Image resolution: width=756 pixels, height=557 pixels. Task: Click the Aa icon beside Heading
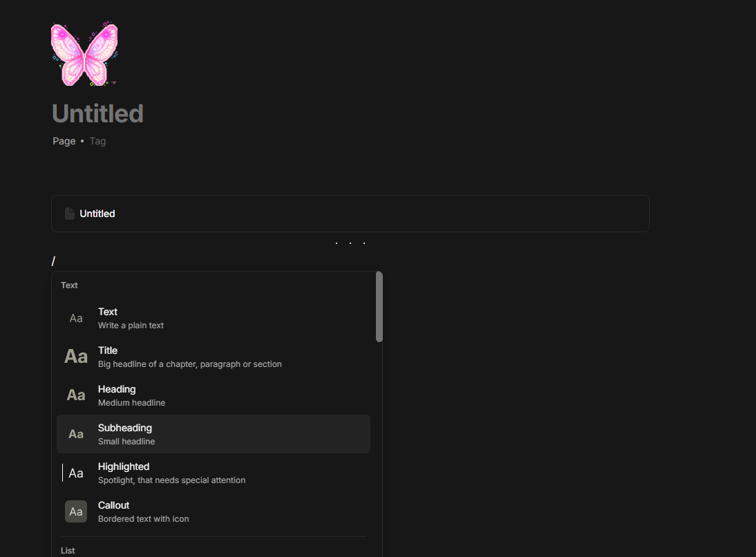pyautogui.click(x=76, y=395)
